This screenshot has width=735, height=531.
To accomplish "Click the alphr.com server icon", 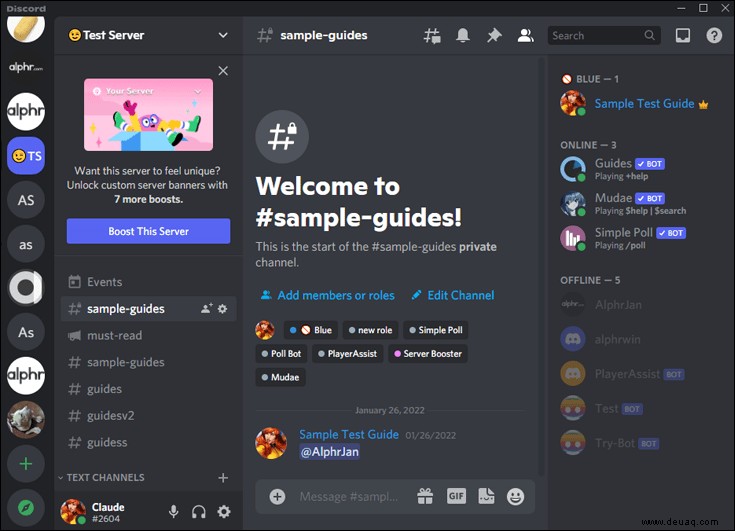I will (x=26, y=67).
